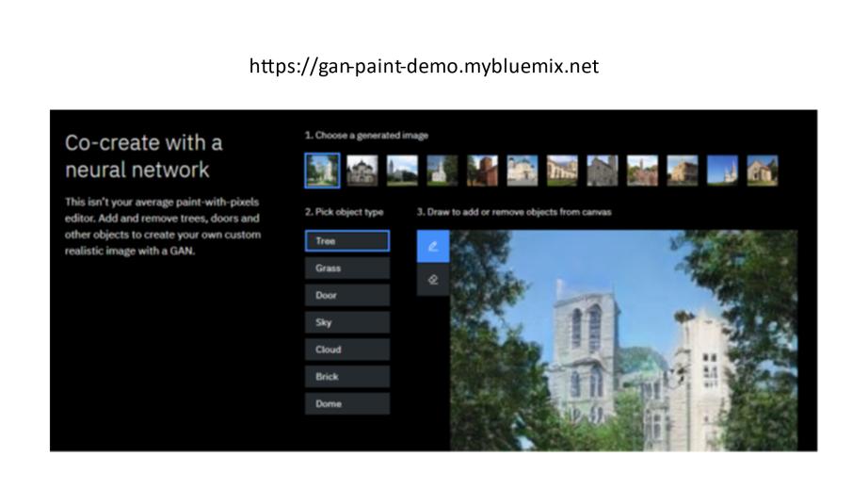Choose the seventh generated image thumbnail
Viewport: 868px width, 489px height.
562,171
